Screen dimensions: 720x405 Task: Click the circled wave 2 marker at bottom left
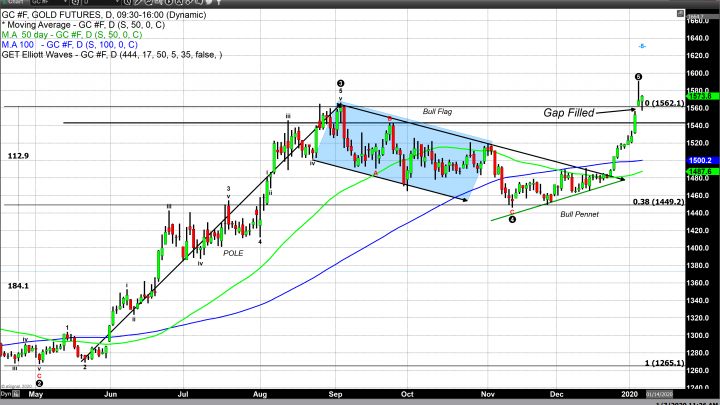pos(39,382)
